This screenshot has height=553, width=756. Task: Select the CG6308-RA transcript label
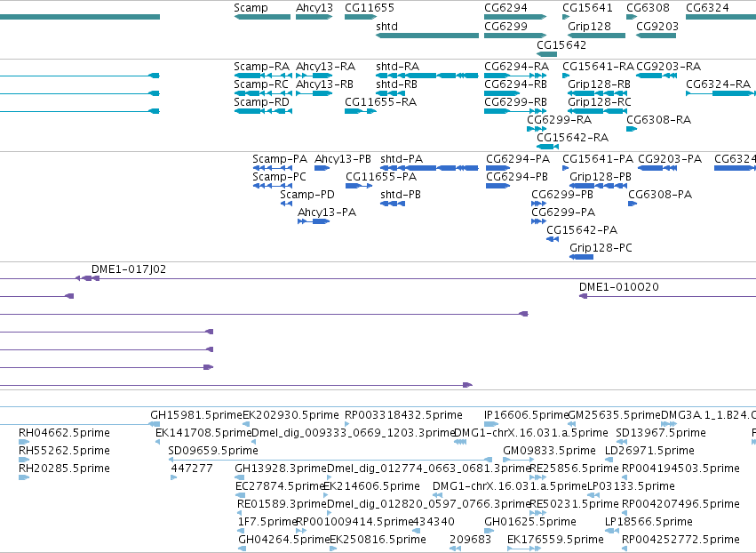658,120
